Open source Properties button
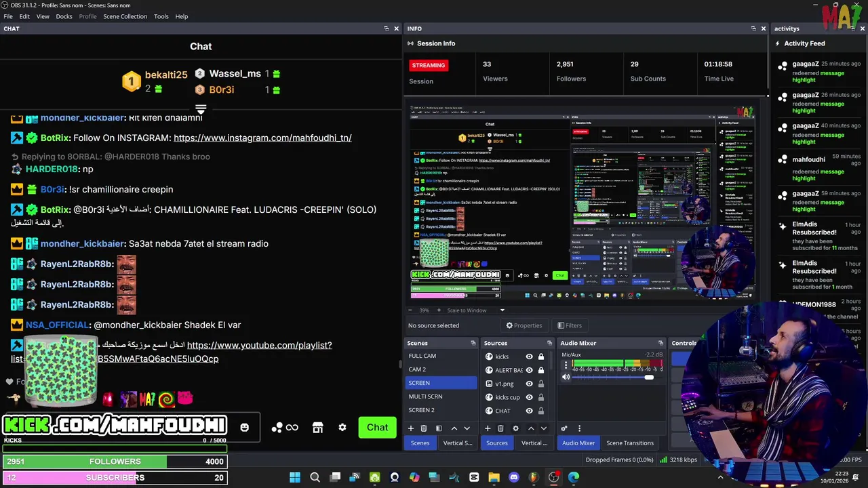Viewport: 868px width, 488px height. point(524,325)
